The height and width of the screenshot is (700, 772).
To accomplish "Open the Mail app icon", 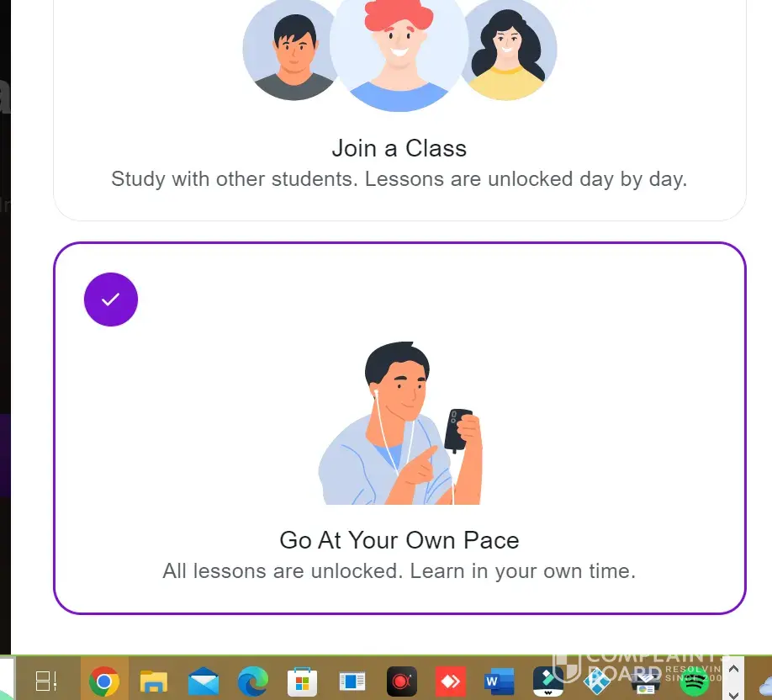I will (x=204, y=681).
